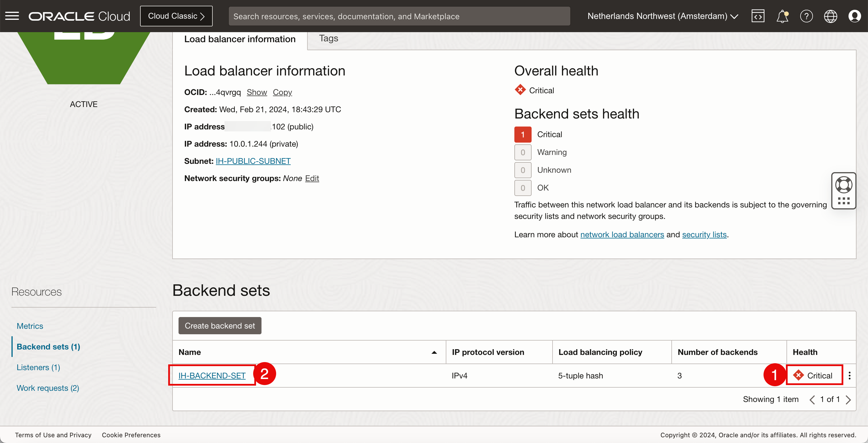This screenshot has width=868, height=443.
Task: Open the IH-BACKEND-SET row actions menu
Action: point(849,375)
